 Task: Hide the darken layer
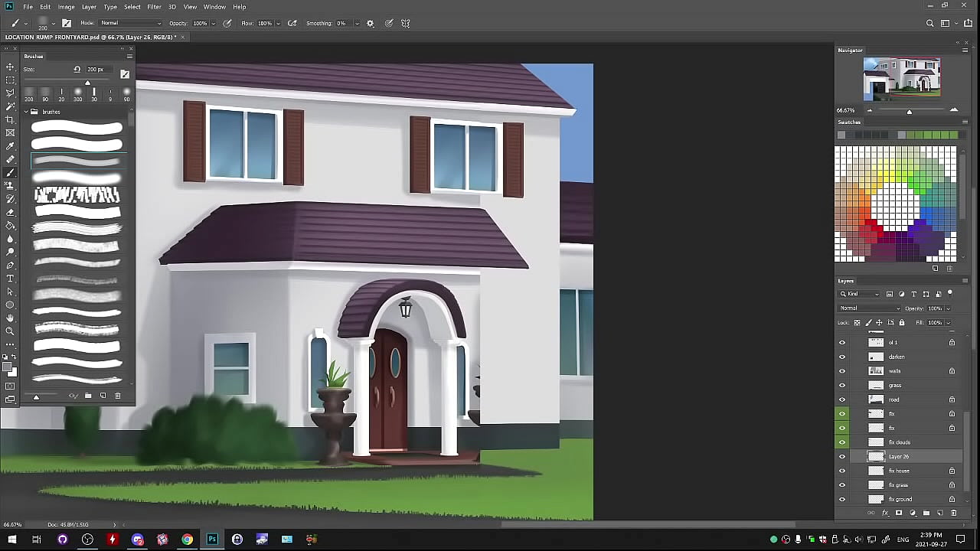[x=842, y=357]
